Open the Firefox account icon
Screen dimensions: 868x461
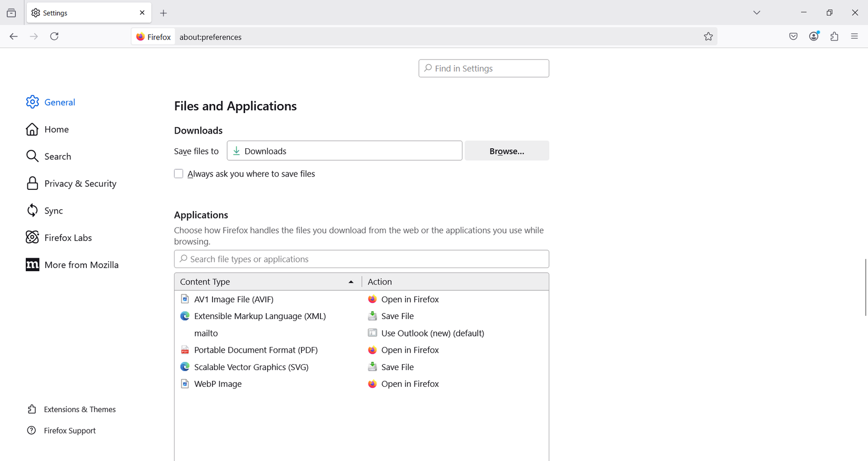pos(814,36)
